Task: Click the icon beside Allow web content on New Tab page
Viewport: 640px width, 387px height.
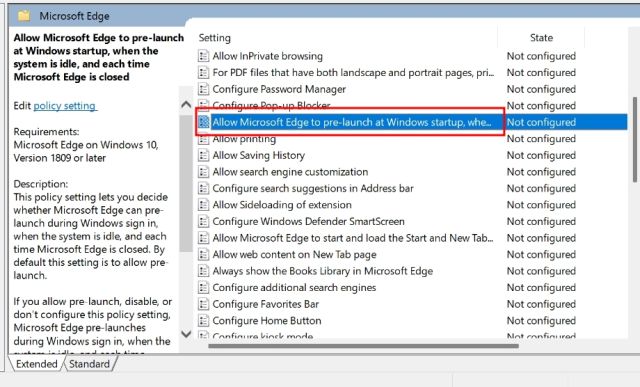Action: tap(203, 254)
